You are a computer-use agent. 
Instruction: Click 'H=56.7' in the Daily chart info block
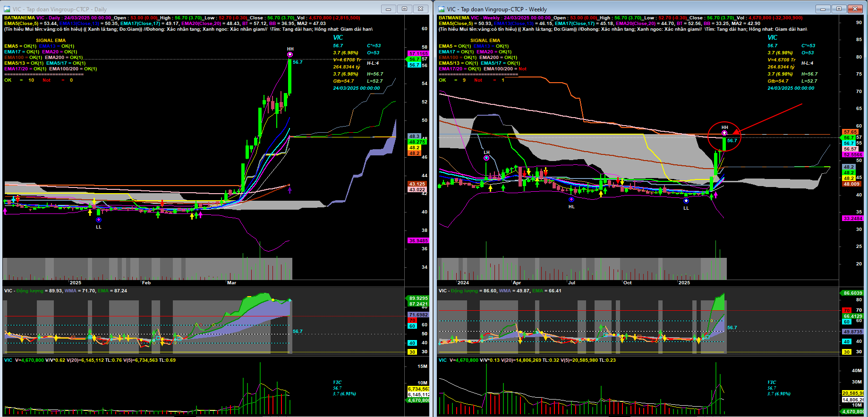click(x=375, y=74)
